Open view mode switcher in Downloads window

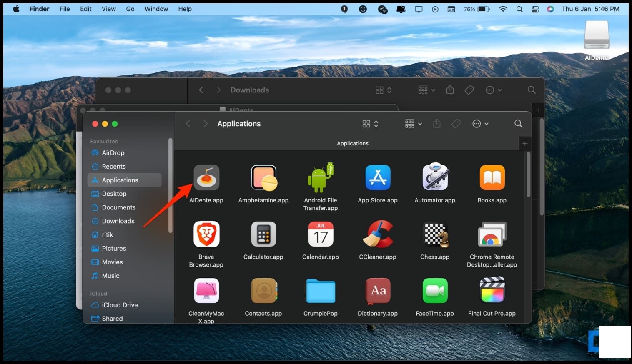pyautogui.click(x=383, y=90)
